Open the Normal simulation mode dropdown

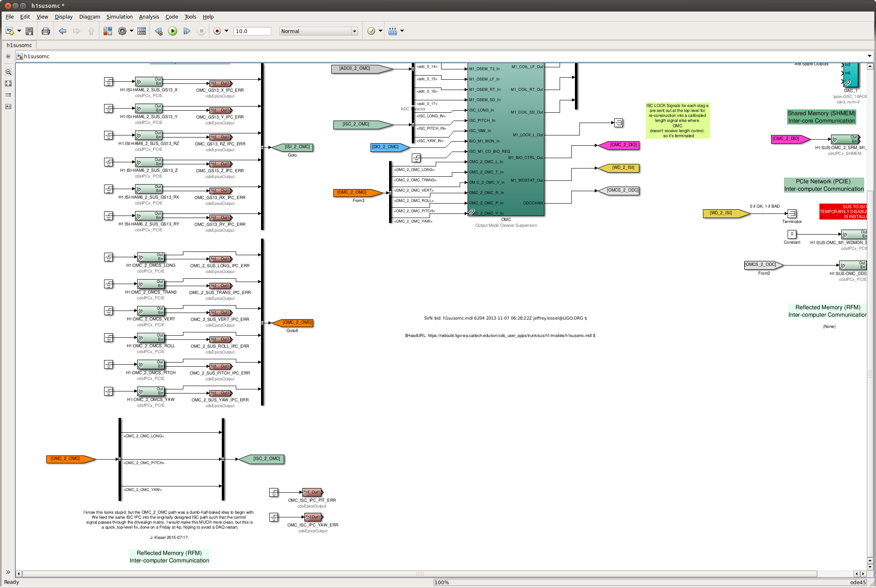click(318, 31)
